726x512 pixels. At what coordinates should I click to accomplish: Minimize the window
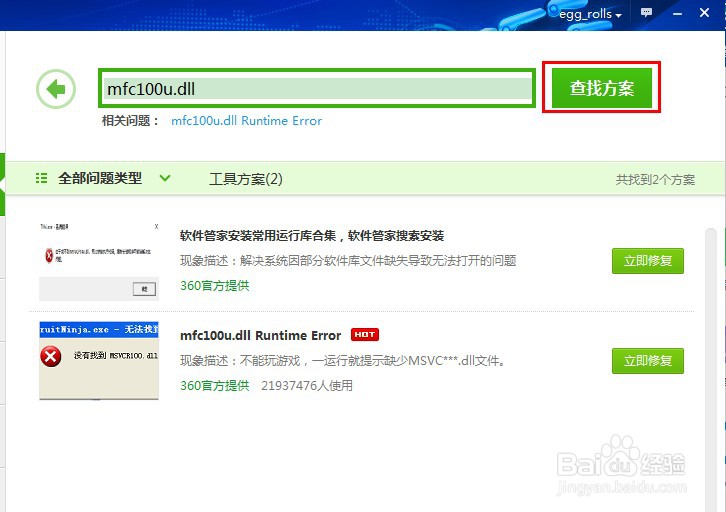(x=677, y=13)
